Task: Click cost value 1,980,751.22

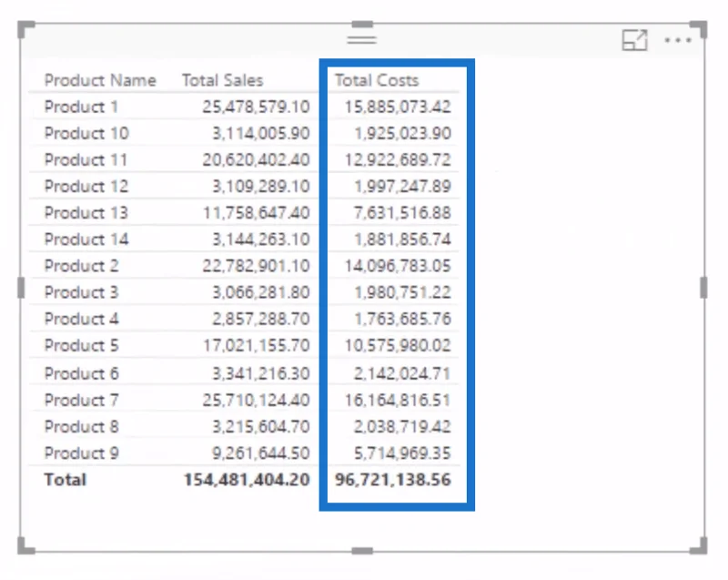Action: (x=402, y=292)
